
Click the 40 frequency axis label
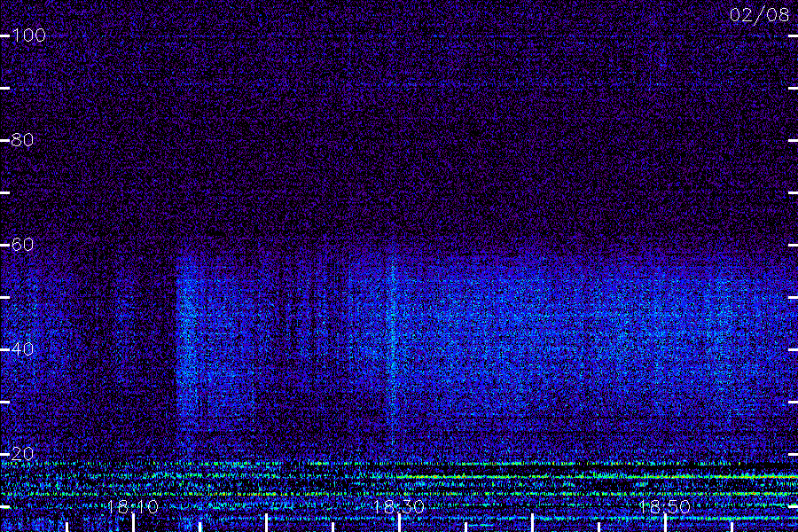pos(22,349)
